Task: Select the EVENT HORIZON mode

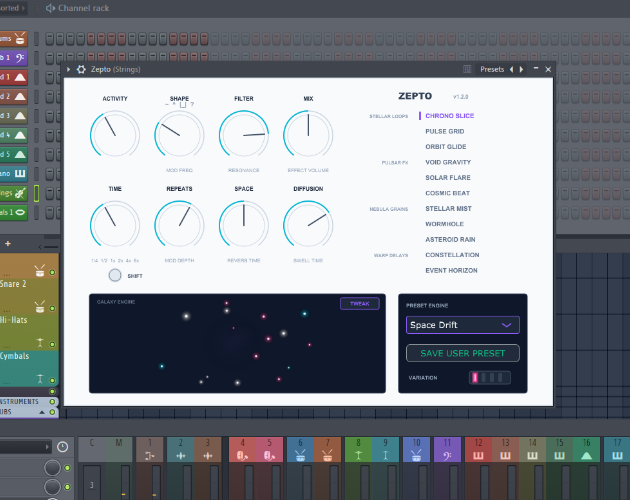Action: (x=452, y=270)
